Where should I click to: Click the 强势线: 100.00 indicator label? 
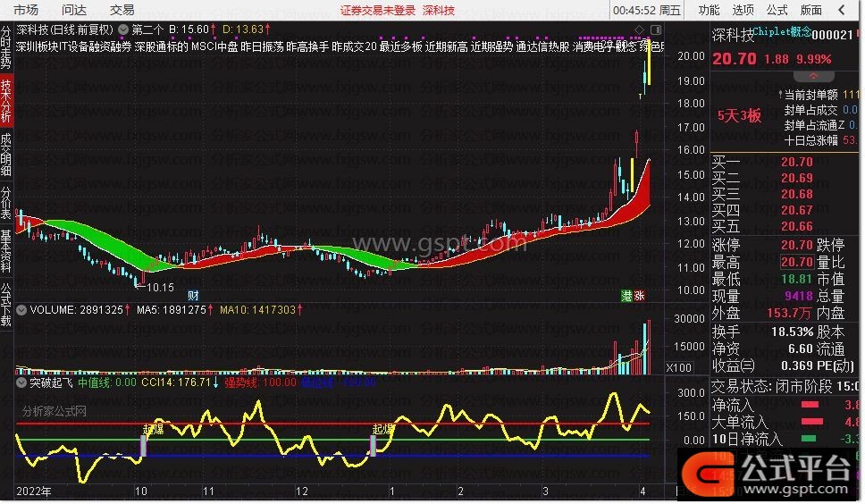tap(260, 382)
